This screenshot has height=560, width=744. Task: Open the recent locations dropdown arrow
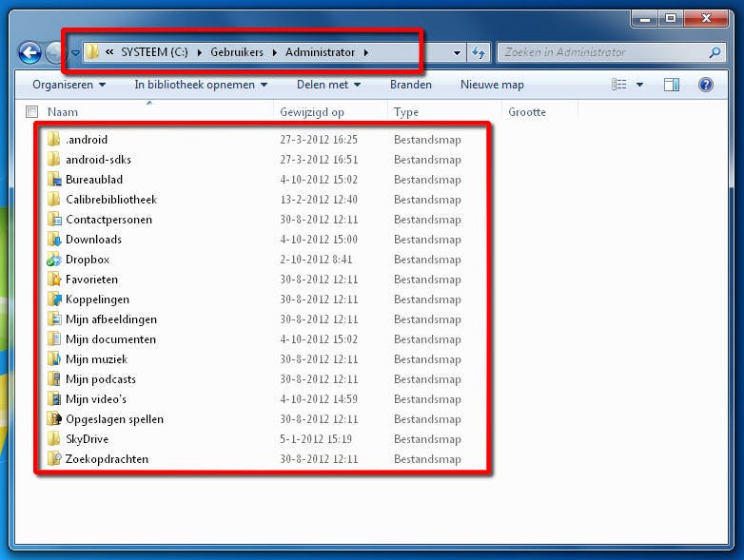(75, 53)
